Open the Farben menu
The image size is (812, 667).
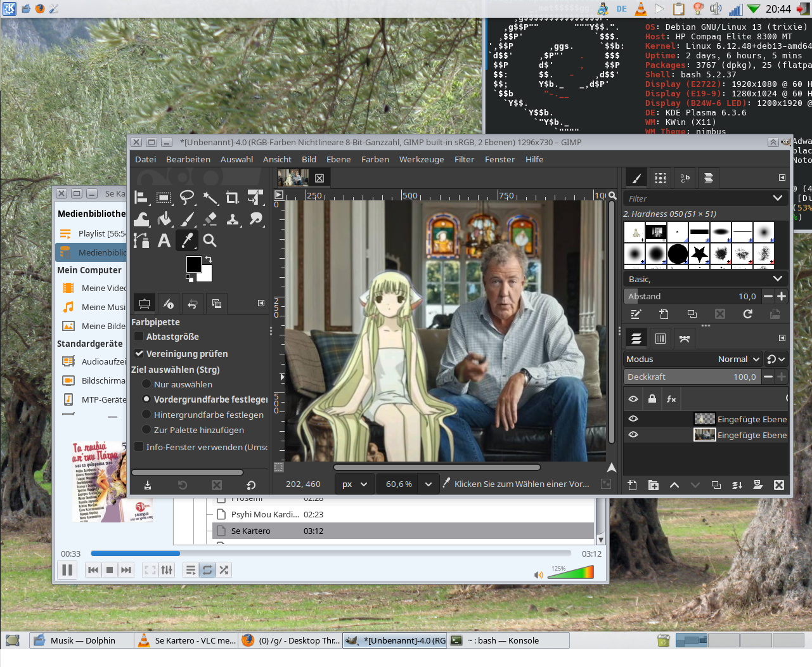(x=375, y=159)
